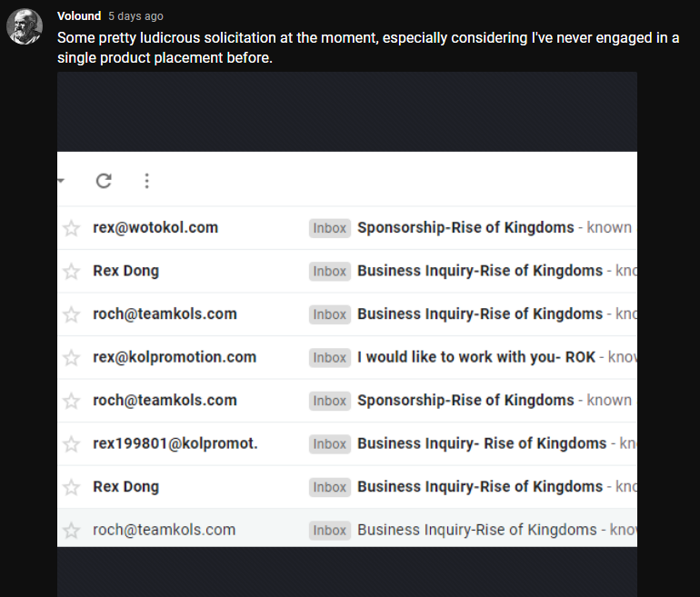Click Inbox label on rex199801@kolpromot. row
Viewport: 700px width, 597px height.
point(329,444)
